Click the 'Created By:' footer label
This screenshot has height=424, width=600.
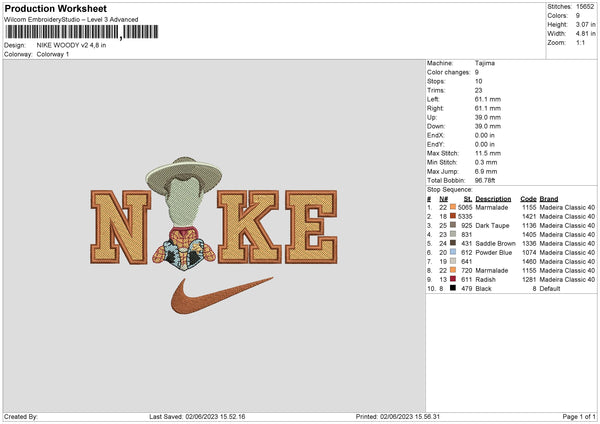(x=21, y=416)
